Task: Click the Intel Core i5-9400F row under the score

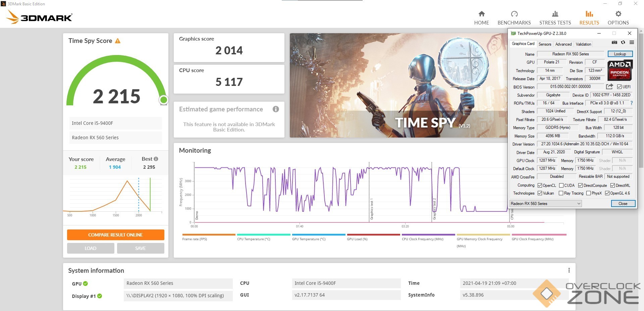Action: point(115,123)
